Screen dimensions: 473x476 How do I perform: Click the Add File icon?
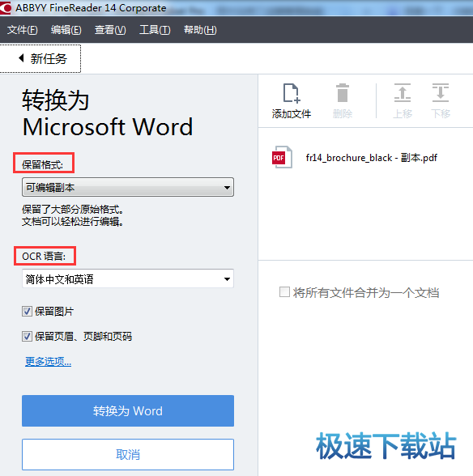[x=292, y=94]
